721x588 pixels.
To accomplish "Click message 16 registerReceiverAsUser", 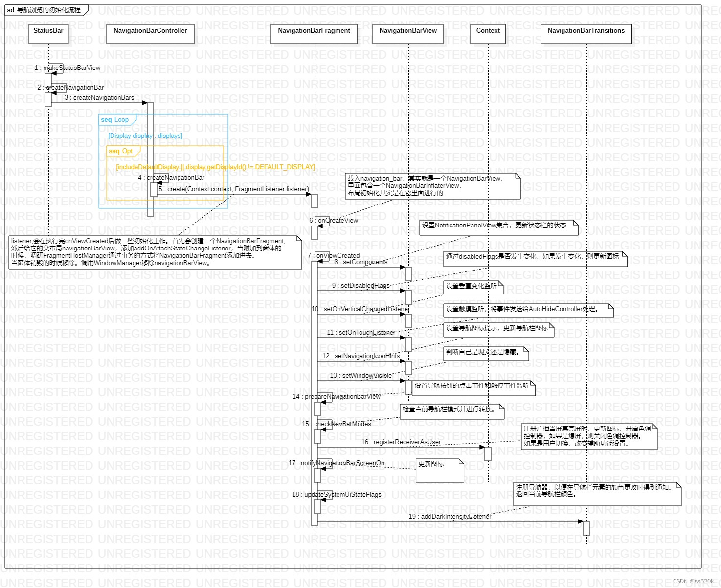I will click(x=401, y=442).
